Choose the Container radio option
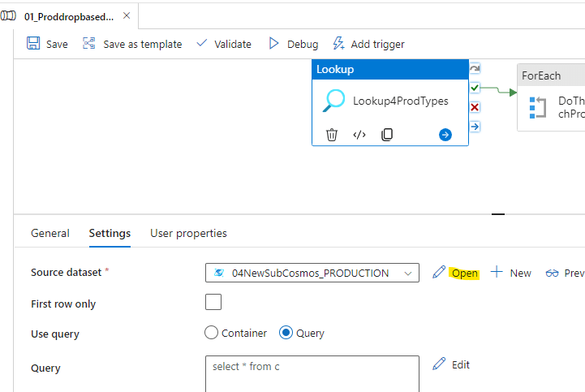This screenshot has width=585, height=392. click(x=212, y=333)
